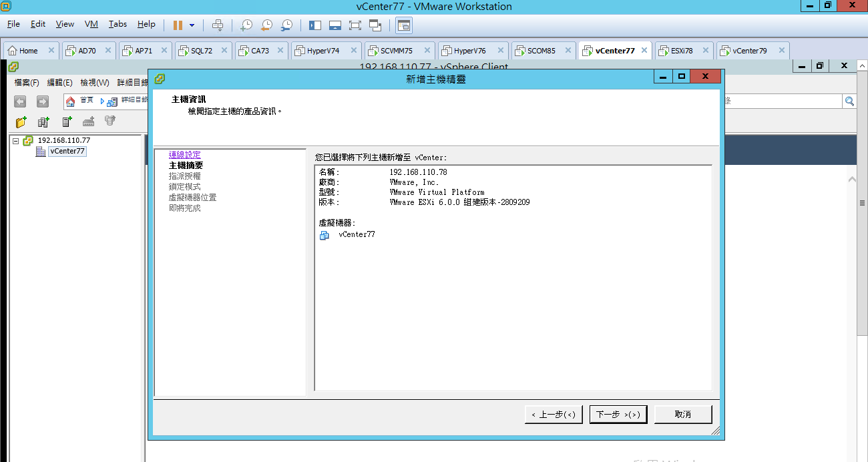Go forward with vSphere navigation arrow

(x=43, y=101)
